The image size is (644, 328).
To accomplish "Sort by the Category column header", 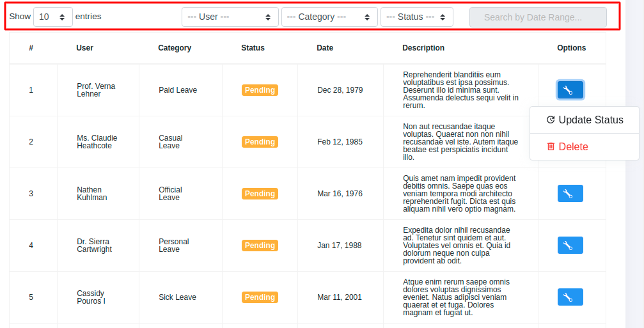I will coord(175,47).
